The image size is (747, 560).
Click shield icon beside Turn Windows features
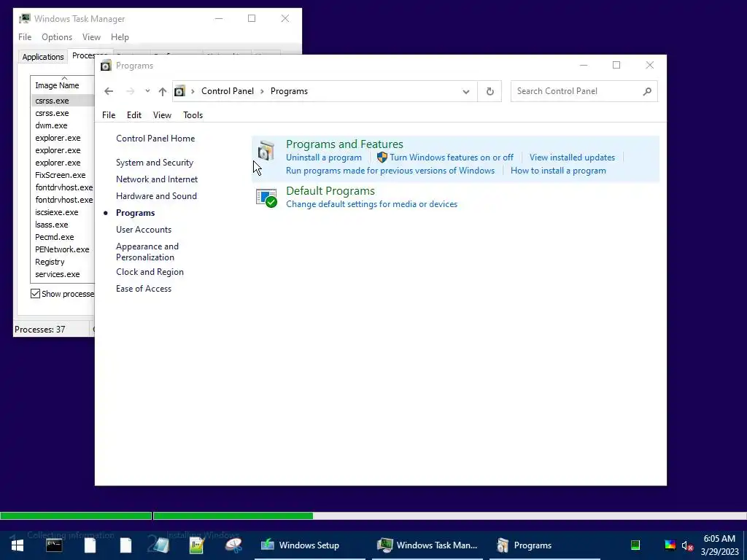[382, 157]
